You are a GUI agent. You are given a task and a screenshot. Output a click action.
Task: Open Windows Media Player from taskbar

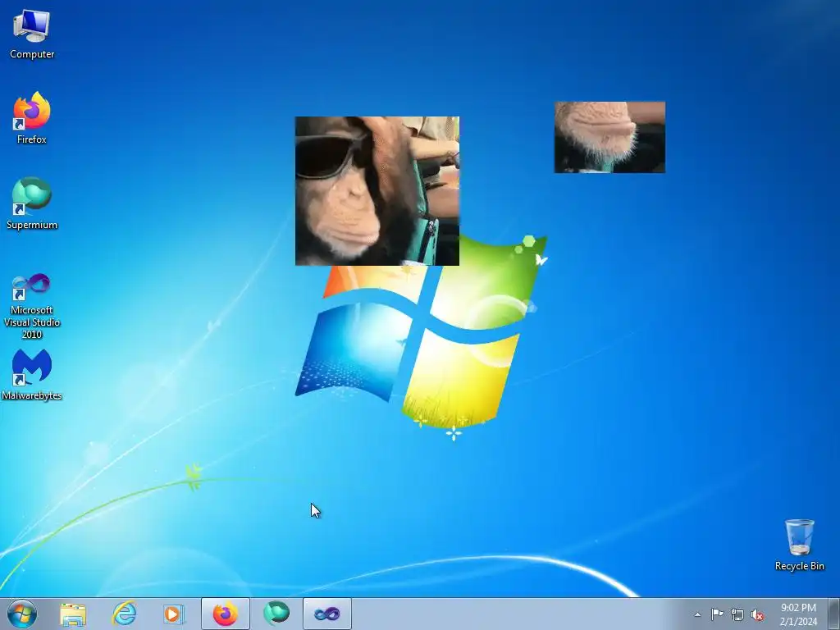174,614
